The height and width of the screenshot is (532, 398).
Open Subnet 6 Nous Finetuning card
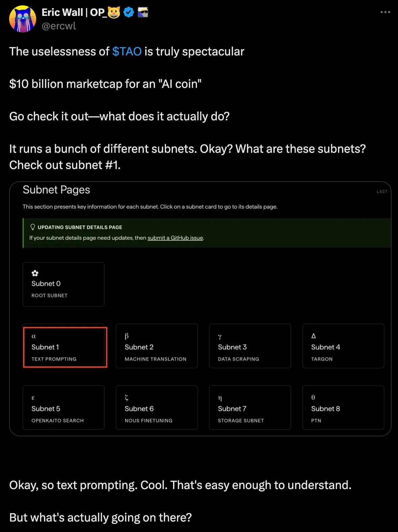click(157, 407)
